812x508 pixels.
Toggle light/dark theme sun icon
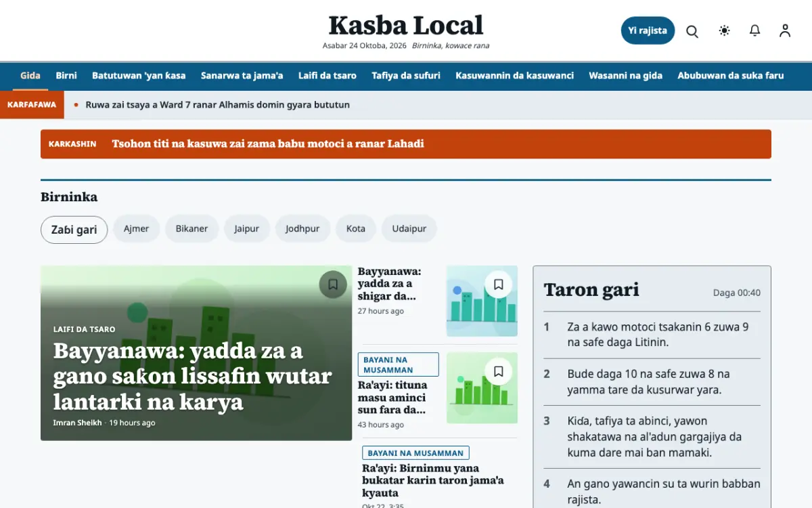pyautogui.click(x=724, y=30)
